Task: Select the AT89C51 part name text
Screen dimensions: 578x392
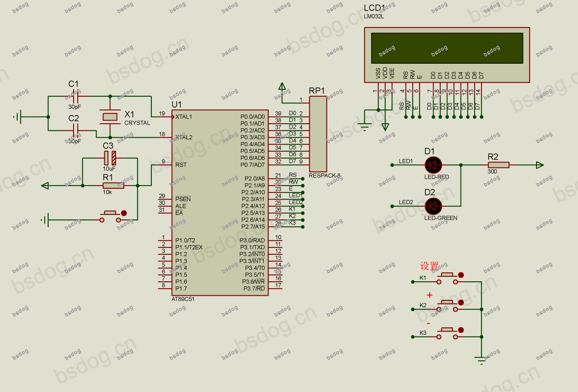Action: pyautogui.click(x=183, y=299)
